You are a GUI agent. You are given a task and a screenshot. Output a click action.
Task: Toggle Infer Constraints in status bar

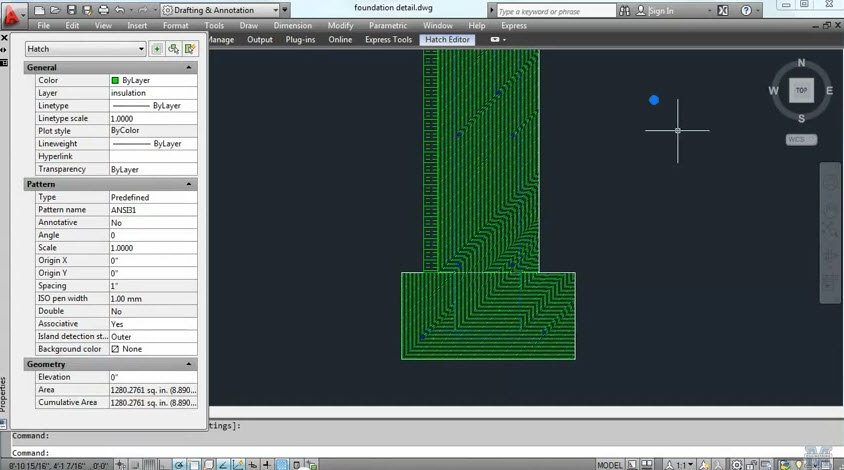pos(120,464)
